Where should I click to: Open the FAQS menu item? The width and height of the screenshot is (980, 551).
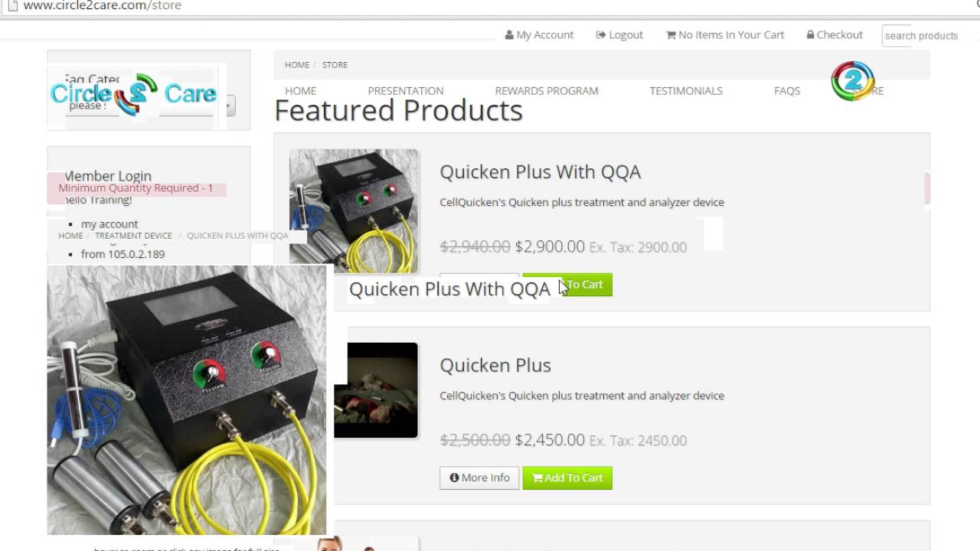coord(787,90)
